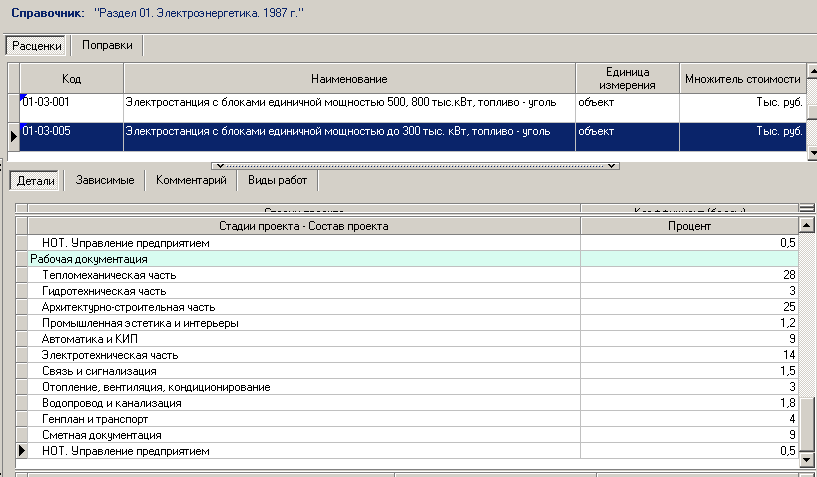Screen dimensions: 817x477
Task: Click the row selector beside Сметная документация
Action: click(x=22, y=435)
